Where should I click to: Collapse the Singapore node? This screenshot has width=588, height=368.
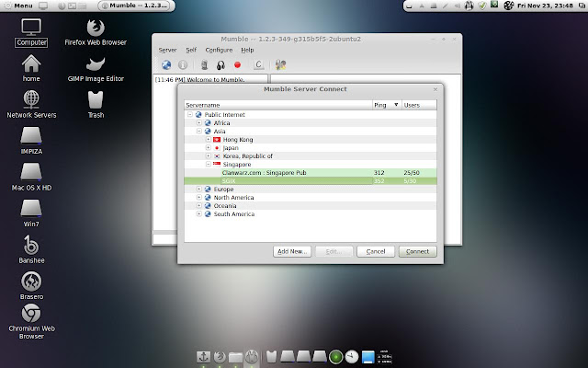pos(209,164)
